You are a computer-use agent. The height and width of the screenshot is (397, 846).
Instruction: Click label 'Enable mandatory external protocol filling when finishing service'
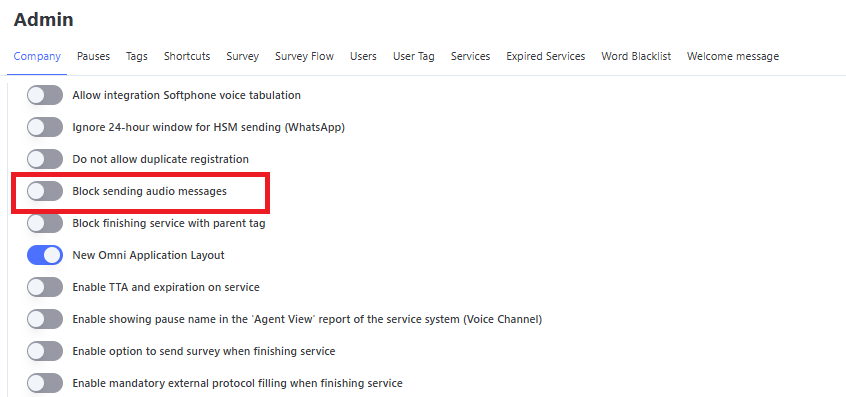(237, 384)
